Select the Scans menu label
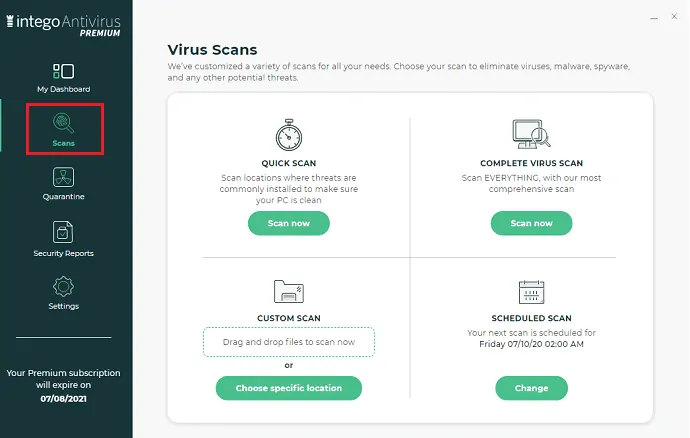Viewport: 690px width, 438px height. pos(63,143)
